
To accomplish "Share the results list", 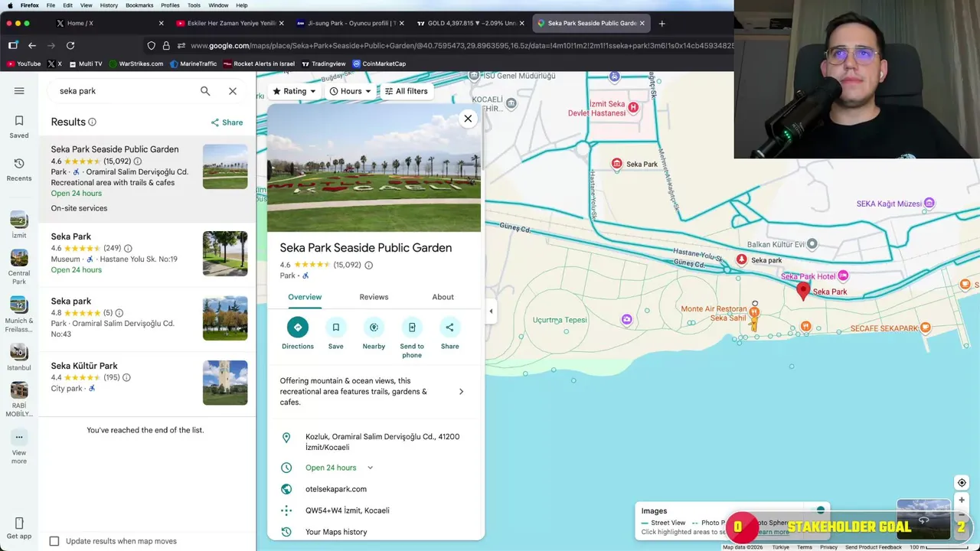I will (x=227, y=122).
